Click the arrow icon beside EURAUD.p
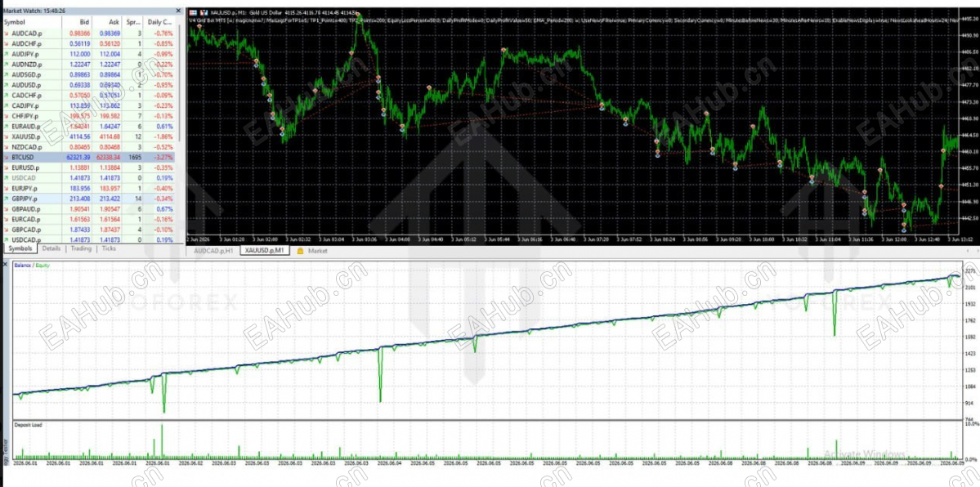The width and height of the screenshot is (980, 487). click(7, 127)
